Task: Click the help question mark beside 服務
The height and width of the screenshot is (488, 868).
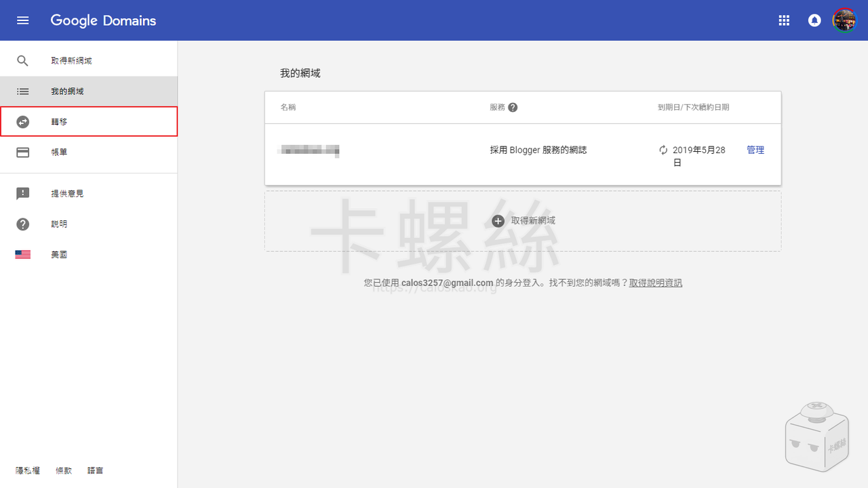Action: pyautogui.click(x=513, y=107)
